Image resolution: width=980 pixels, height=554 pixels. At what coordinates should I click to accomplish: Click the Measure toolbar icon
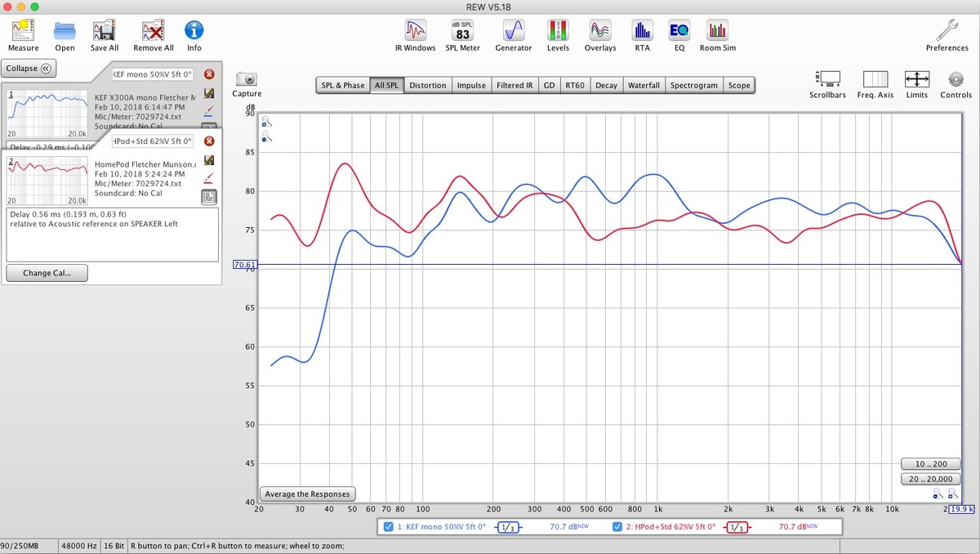tap(23, 31)
